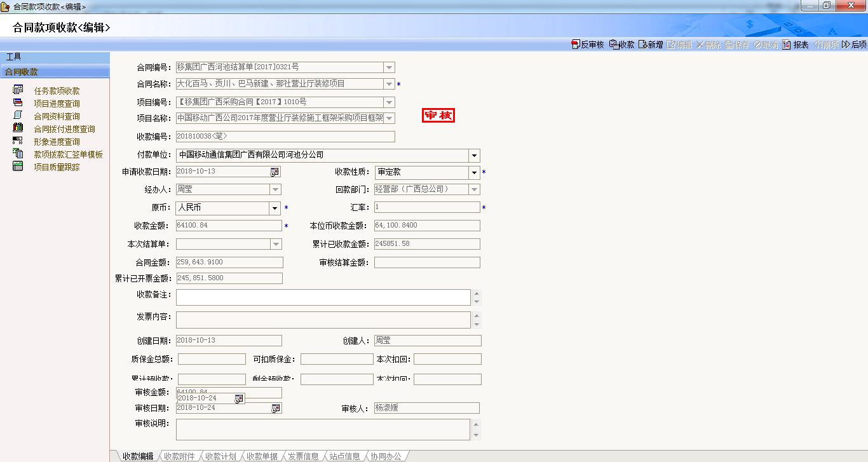Viewport: 868px width, 462px height.
Task: Open calendar picker for 申请收款日期
Action: click(275, 172)
